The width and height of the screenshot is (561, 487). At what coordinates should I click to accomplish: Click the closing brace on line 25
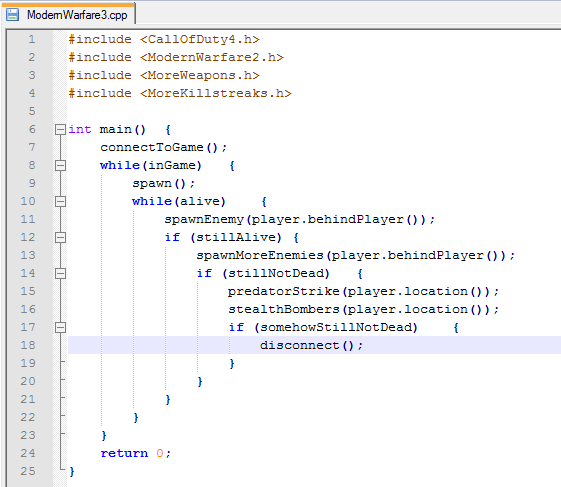coord(72,472)
